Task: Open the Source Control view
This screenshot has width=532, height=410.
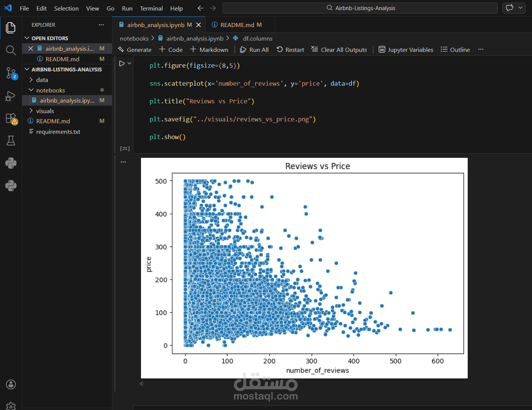Action: tap(11, 73)
